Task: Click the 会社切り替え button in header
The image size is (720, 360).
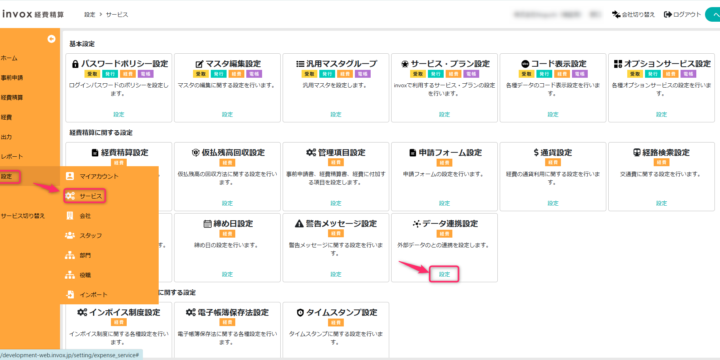Action: pyautogui.click(x=634, y=15)
